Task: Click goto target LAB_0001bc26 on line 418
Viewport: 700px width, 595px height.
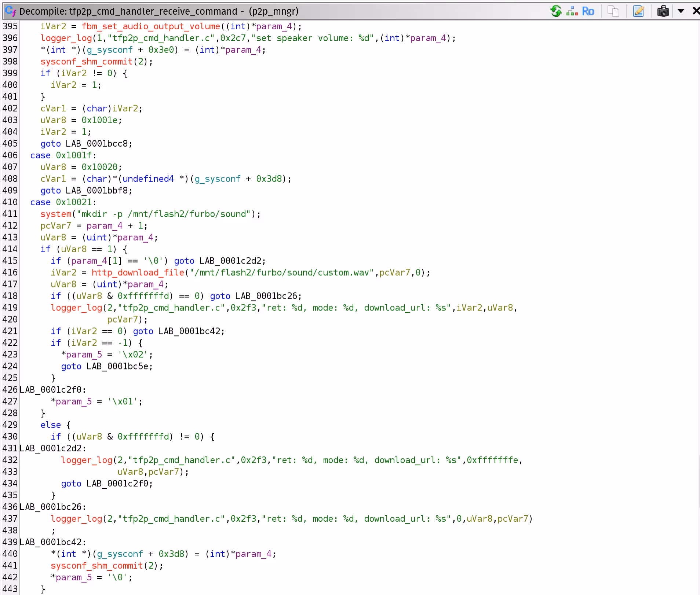Action: (x=267, y=296)
